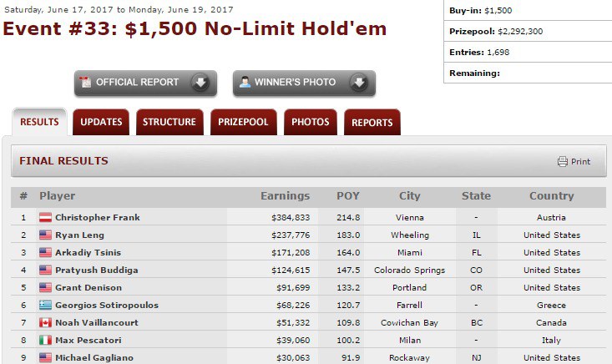Click the Austria flag next to Christopher Frank
This screenshot has width=612, height=364.
(45, 218)
